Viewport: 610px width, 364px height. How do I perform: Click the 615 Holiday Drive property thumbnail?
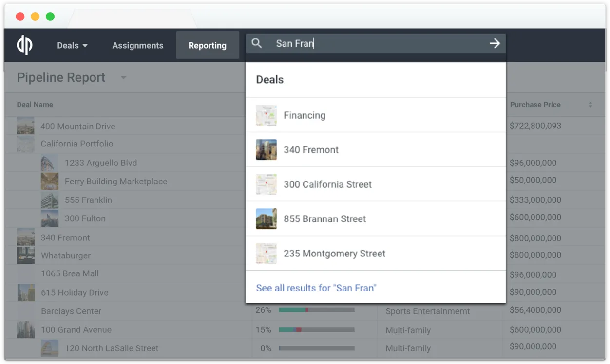coord(25,292)
